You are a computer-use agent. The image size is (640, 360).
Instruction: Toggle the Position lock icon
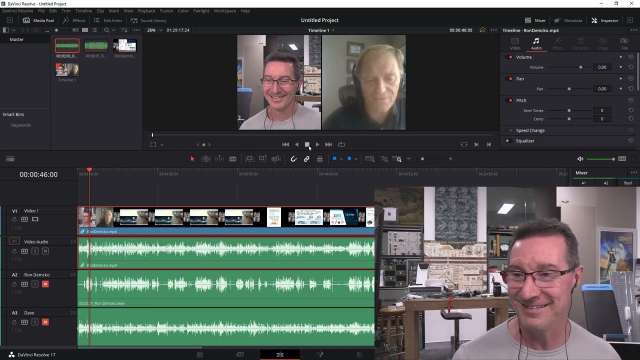click(320, 159)
